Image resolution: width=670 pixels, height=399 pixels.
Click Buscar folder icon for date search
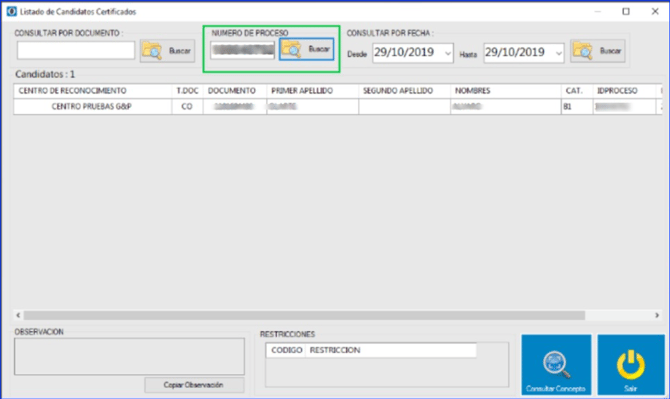tap(582, 51)
